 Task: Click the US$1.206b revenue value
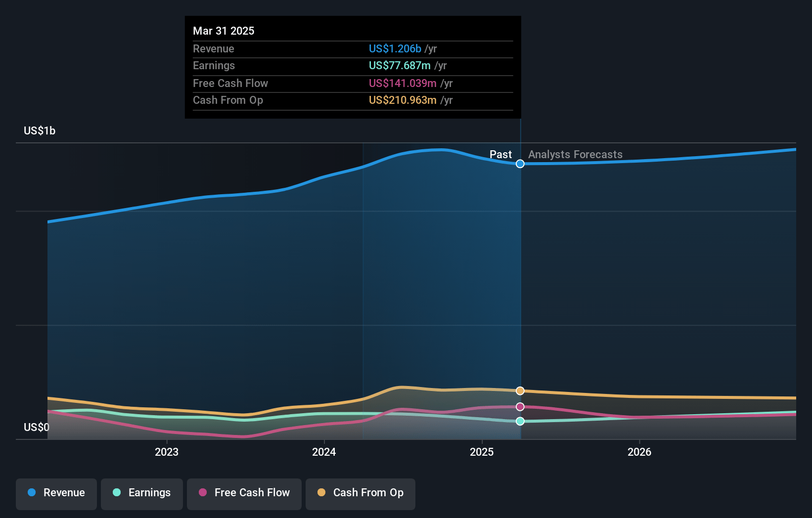click(x=395, y=48)
